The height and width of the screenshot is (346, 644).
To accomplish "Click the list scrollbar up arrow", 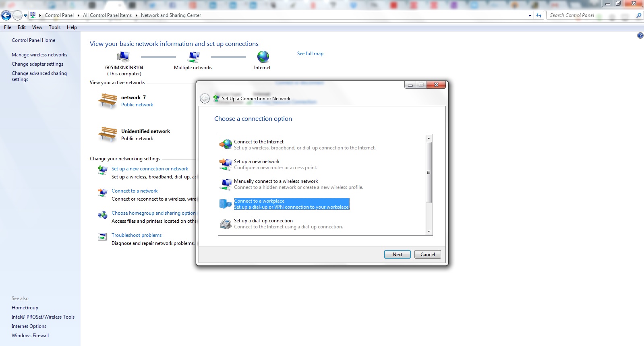I will pos(429,138).
